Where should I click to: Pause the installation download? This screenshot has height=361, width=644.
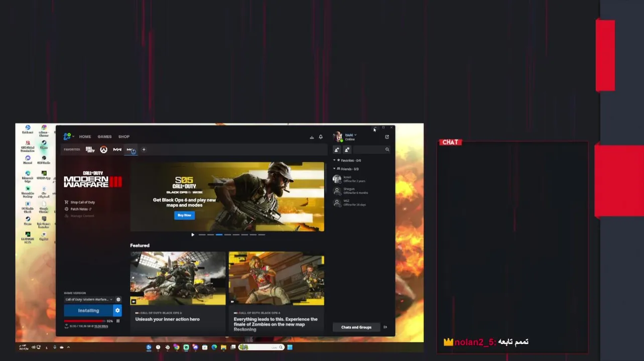(x=118, y=321)
